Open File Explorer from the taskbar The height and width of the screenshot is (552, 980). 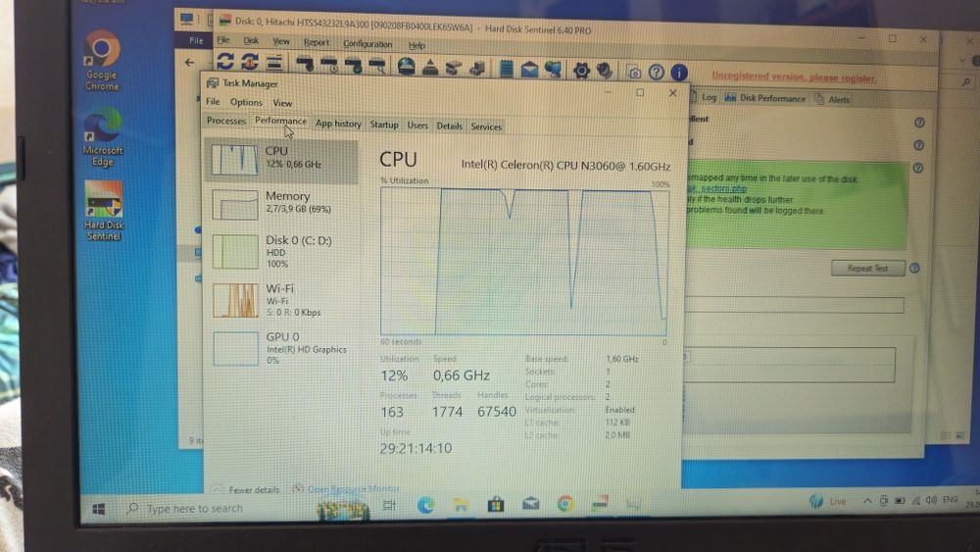[x=462, y=505]
